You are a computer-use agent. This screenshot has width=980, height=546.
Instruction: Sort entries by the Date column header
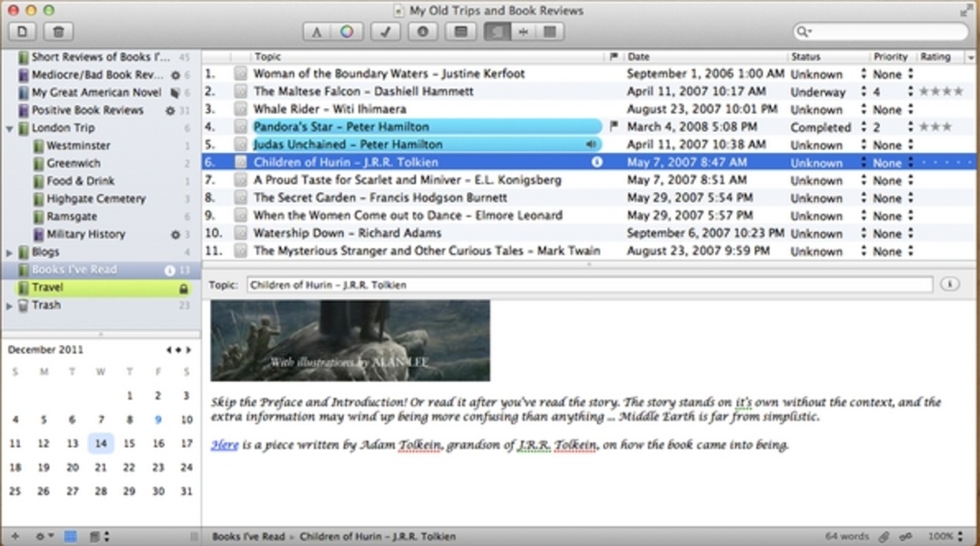coord(705,56)
